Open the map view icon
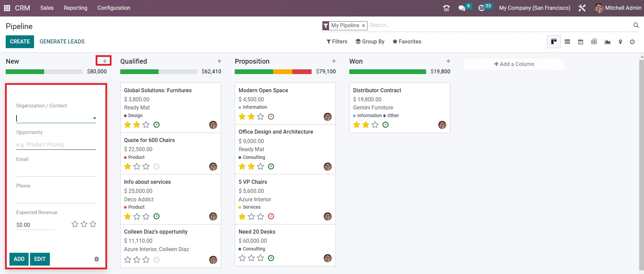The width and height of the screenshot is (644, 274). click(620, 42)
